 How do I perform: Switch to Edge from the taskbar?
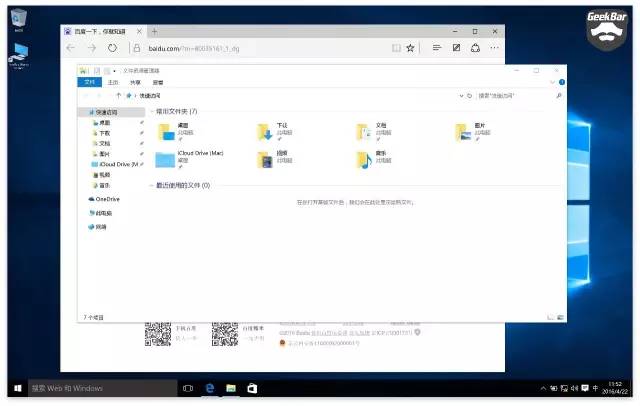210,388
